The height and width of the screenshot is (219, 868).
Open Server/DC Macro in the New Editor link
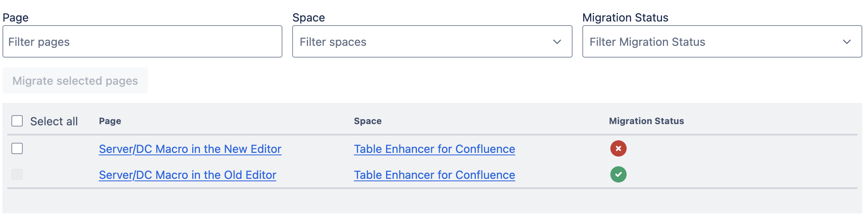tap(190, 149)
